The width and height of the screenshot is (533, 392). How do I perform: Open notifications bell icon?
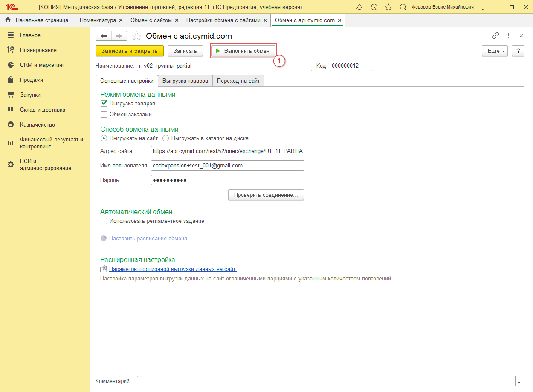[359, 7]
